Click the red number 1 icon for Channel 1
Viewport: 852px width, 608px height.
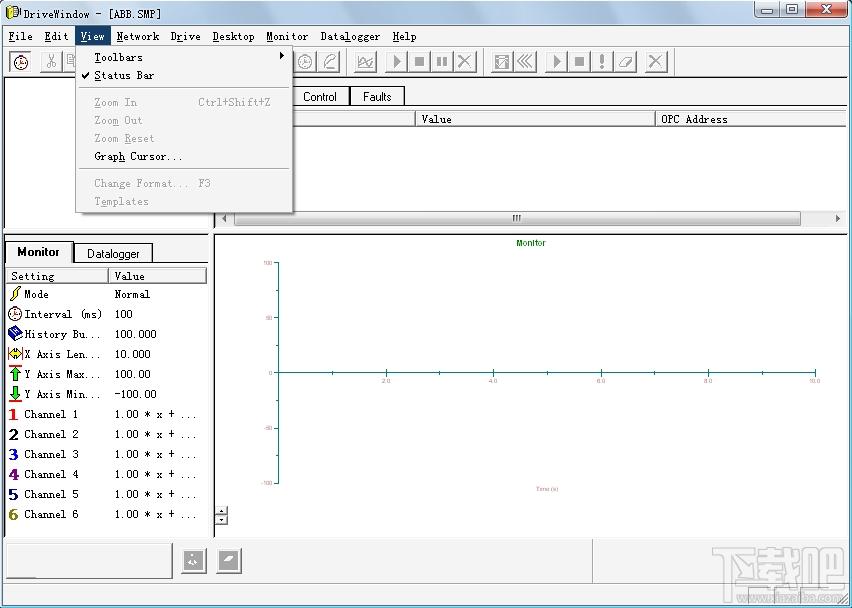(x=14, y=415)
